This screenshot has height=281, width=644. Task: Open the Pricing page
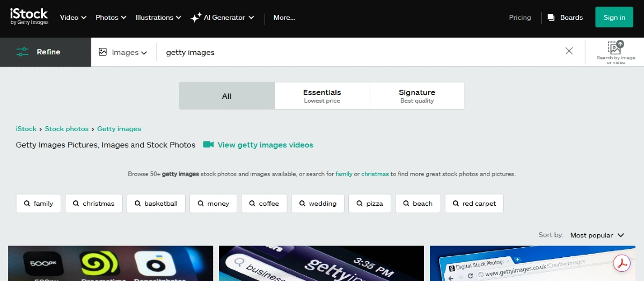(520, 17)
